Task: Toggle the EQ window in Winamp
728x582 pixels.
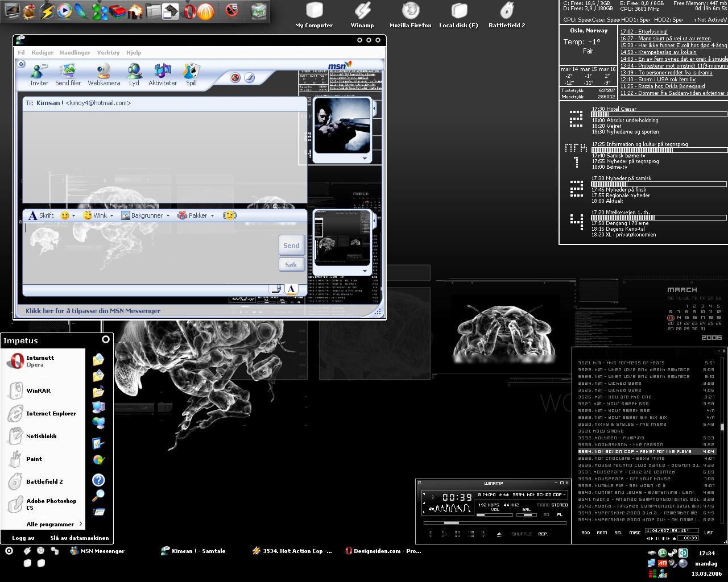Action: 547,515
